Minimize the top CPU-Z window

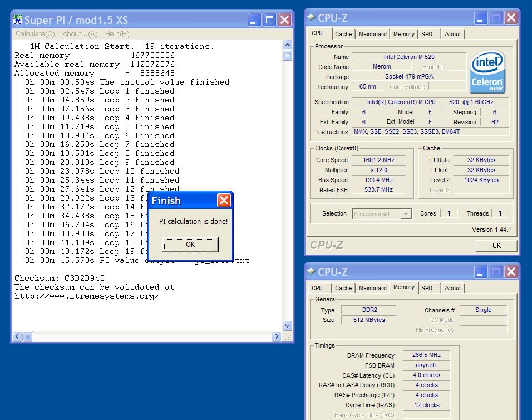point(481,18)
